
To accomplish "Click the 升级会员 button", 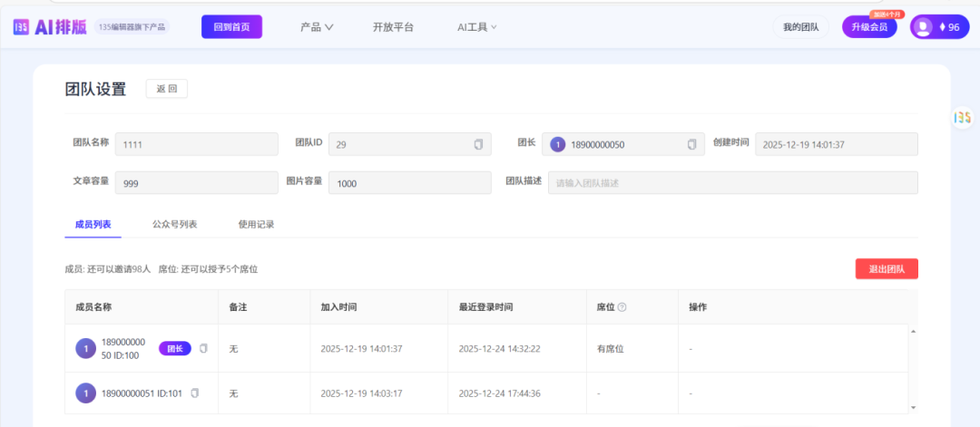I will (x=869, y=27).
